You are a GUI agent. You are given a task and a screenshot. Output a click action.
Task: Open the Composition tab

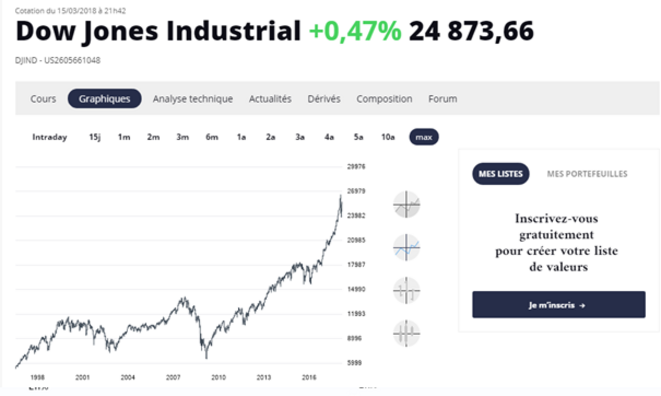point(384,99)
